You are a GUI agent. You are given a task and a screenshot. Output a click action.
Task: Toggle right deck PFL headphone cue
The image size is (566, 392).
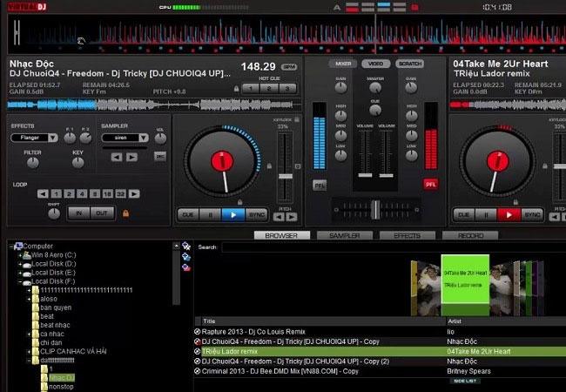coord(431,185)
